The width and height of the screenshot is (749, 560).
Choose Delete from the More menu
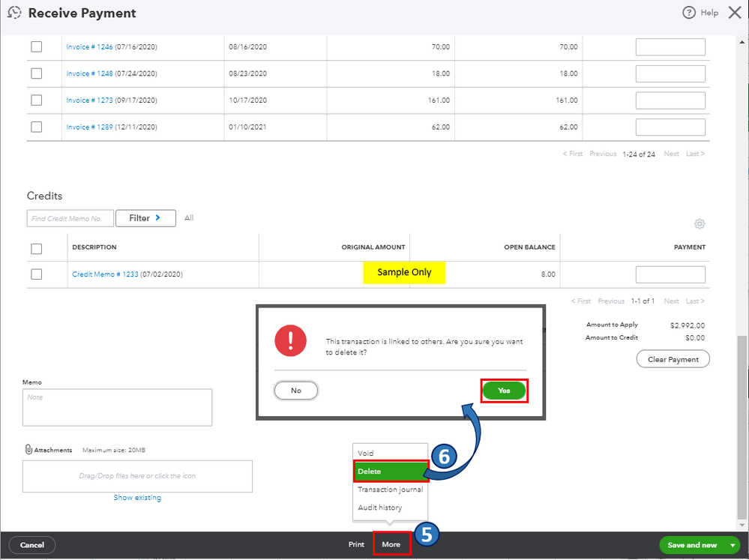(x=391, y=471)
